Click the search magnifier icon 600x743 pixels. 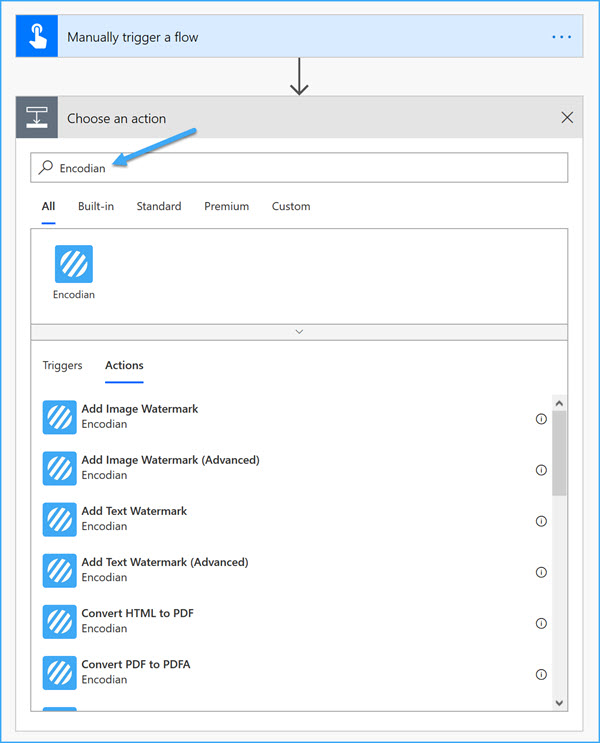(45, 167)
